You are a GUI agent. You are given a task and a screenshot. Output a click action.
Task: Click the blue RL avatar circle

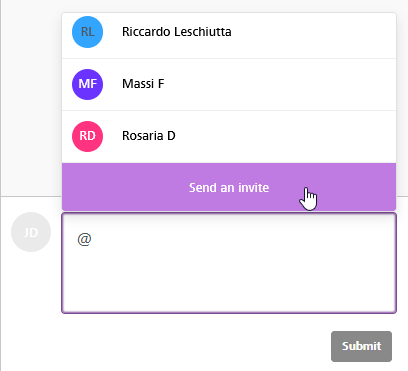click(x=87, y=32)
